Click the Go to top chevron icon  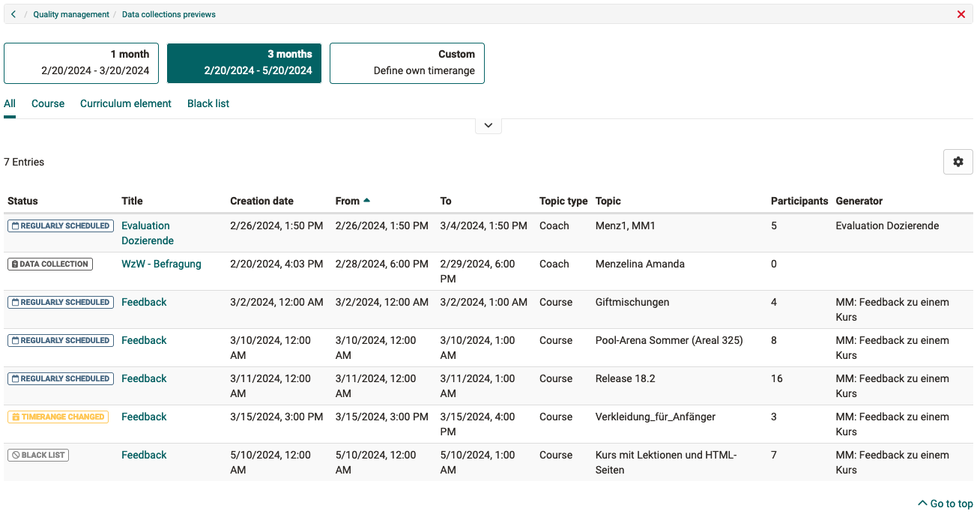(x=923, y=503)
